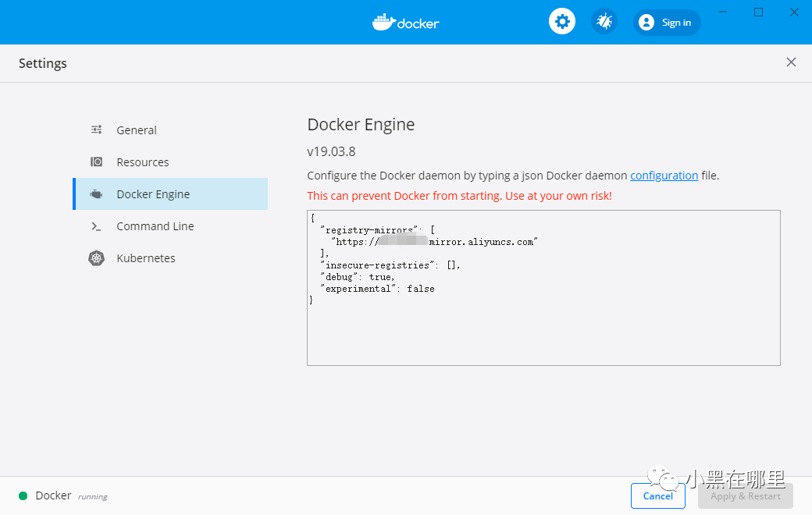Click the Sign in button
812x515 pixels.
[x=667, y=23]
